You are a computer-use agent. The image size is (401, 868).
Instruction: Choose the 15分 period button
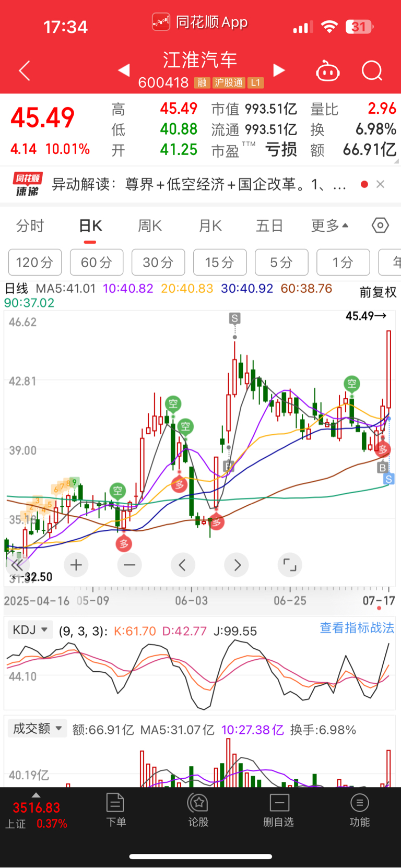pos(220,262)
